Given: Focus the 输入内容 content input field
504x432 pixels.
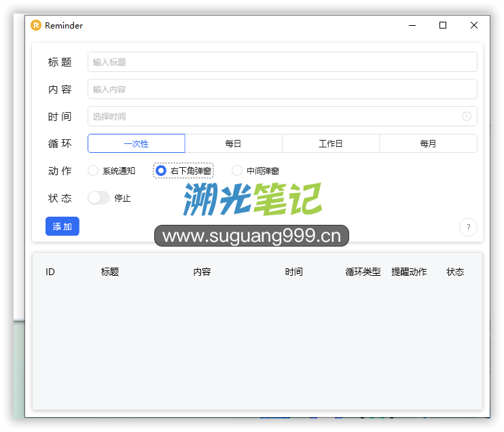Looking at the screenshot, I should pyautogui.click(x=282, y=89).
